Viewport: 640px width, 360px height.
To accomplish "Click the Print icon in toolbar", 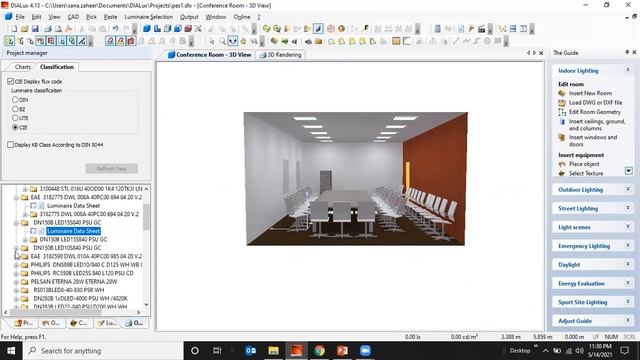I will pos(48,29).
